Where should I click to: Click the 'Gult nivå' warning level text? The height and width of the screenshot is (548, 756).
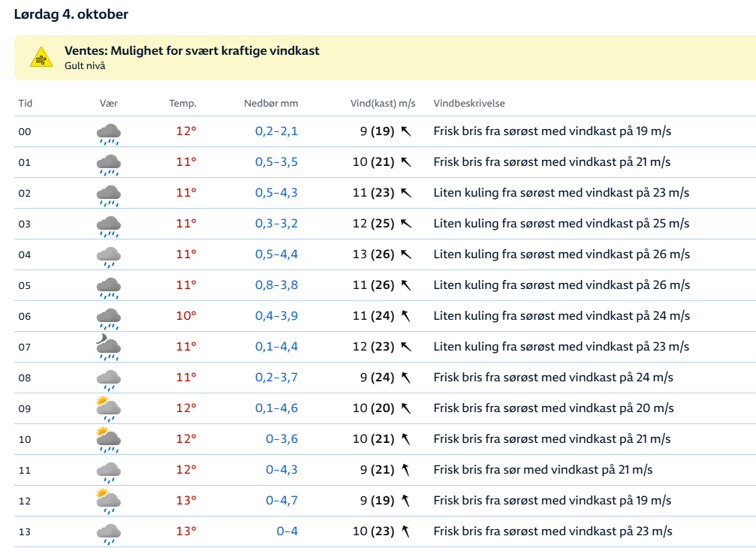[x=85, y=66]
